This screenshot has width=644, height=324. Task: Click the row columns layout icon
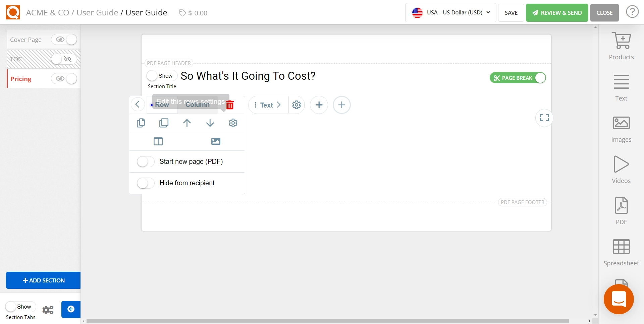tap(158, 141)
